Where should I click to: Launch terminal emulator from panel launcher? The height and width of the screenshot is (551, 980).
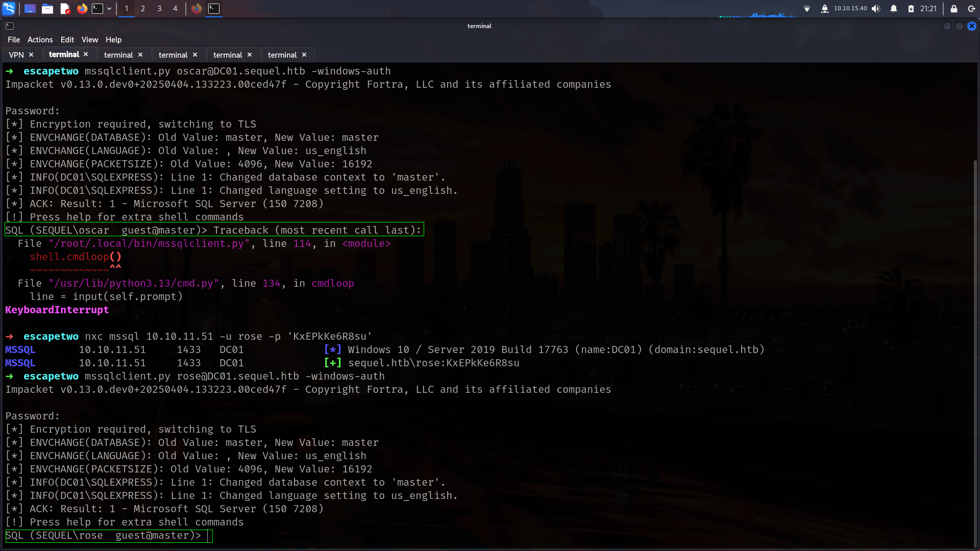click(x=97, y=9)
